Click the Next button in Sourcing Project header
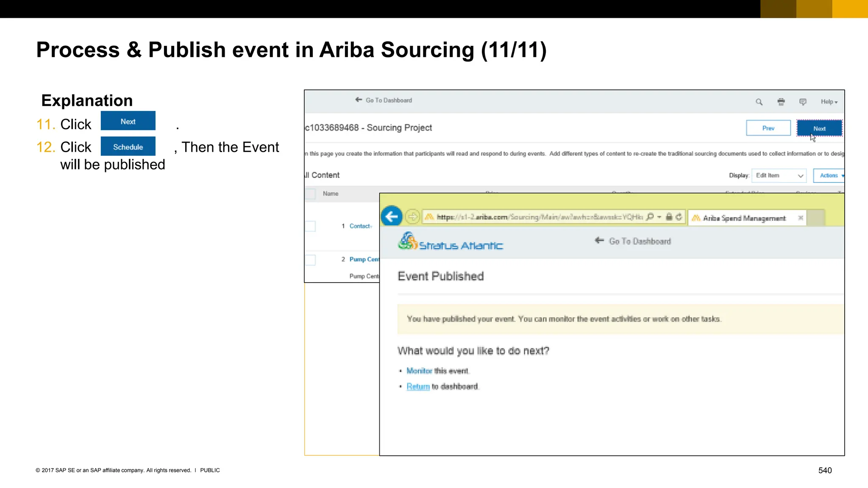 (819, 128)
